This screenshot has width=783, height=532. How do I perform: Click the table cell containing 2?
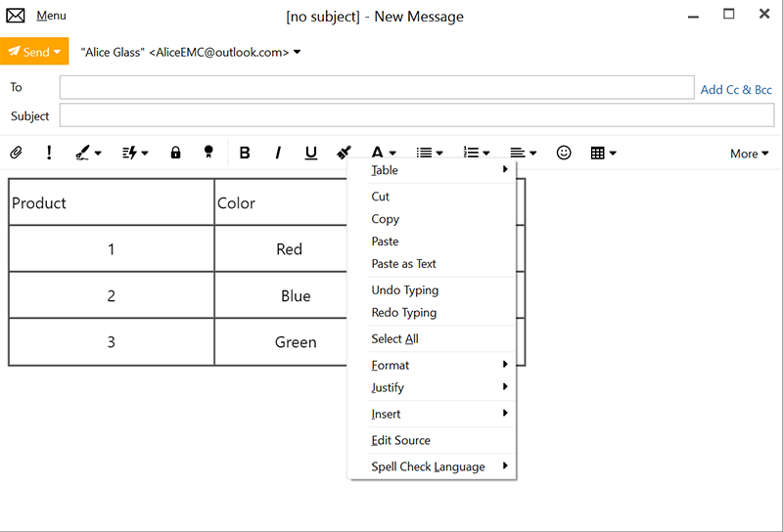click(112, 295)
